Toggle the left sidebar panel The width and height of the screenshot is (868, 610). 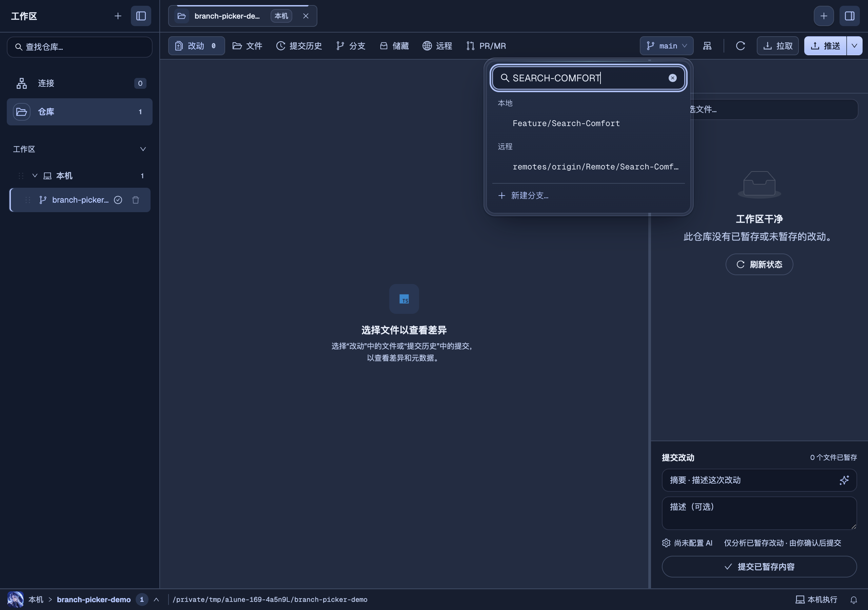[141, 16]
